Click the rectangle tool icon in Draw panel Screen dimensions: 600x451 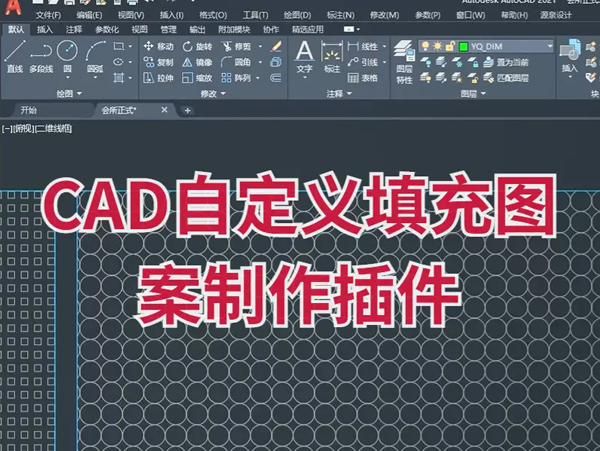coord(119,46)
